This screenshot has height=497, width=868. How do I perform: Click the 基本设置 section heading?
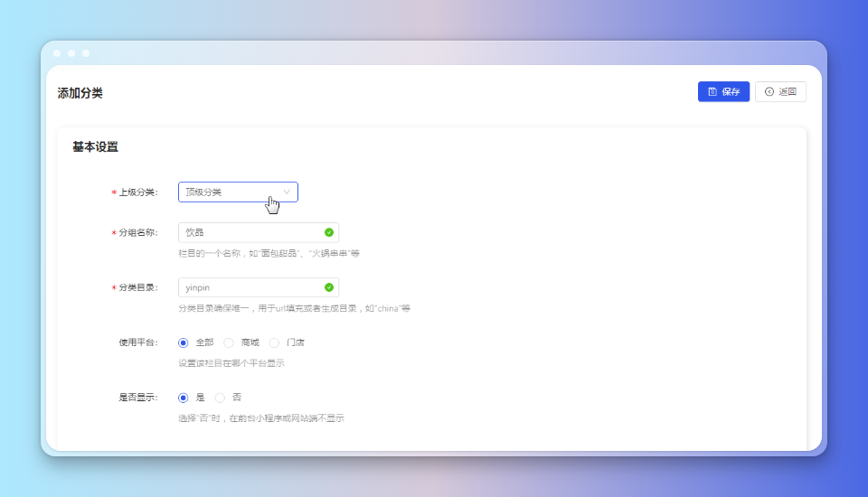pyautogui.click(x=95, y=147)
